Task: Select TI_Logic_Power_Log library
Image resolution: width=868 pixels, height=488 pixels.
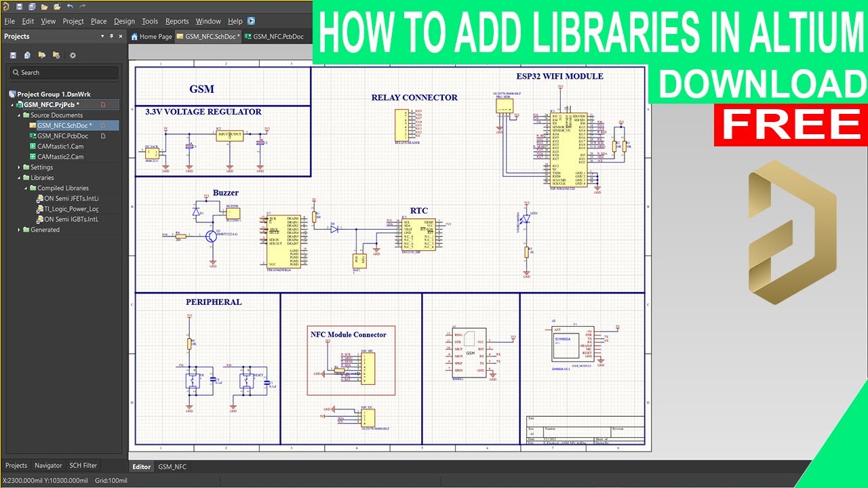Action: point(68,209)
